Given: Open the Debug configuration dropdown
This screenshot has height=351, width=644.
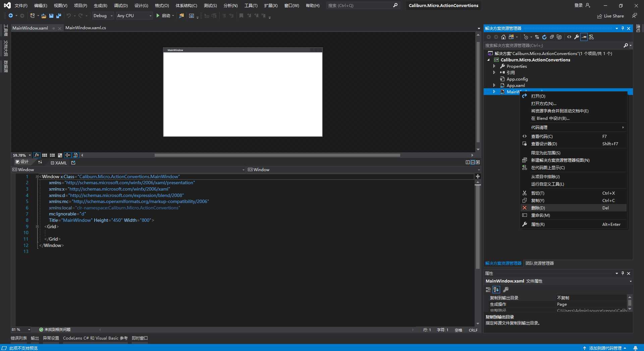Looking at the screenshot, I should click(103, 16).
